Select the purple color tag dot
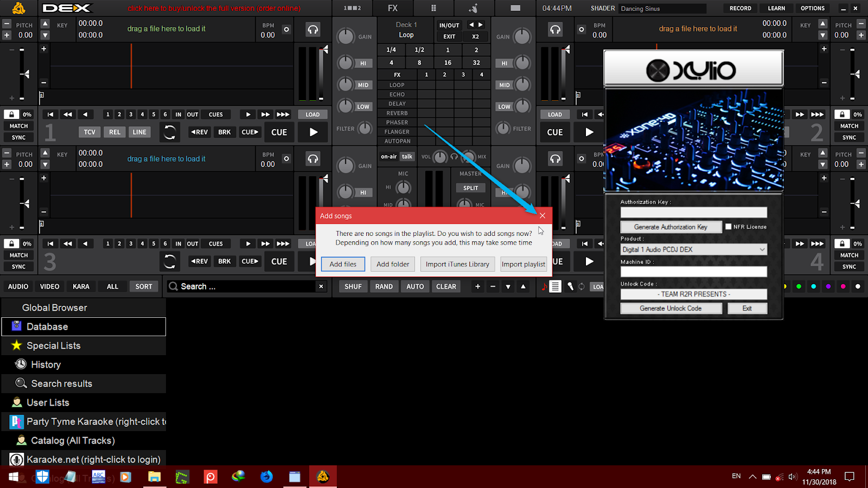The height and width of the screenshot is (488, 868). pyautogui.click(x=828, y=286)
